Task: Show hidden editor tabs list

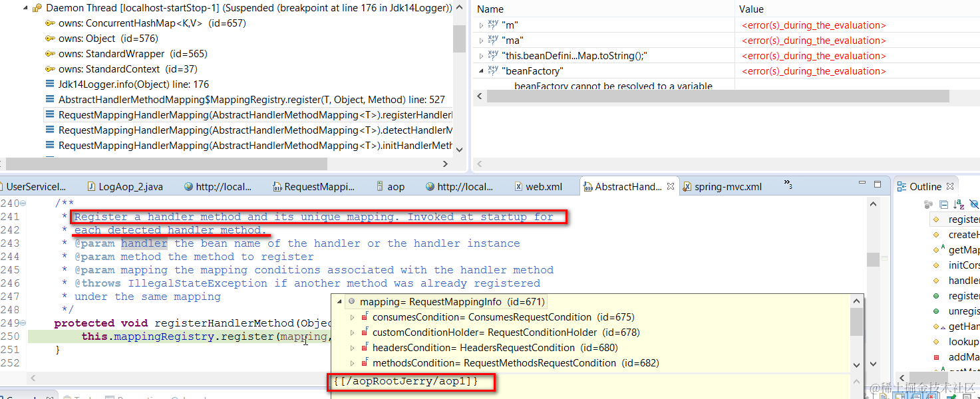Action: pyautogui.click(x=788, y=185)
